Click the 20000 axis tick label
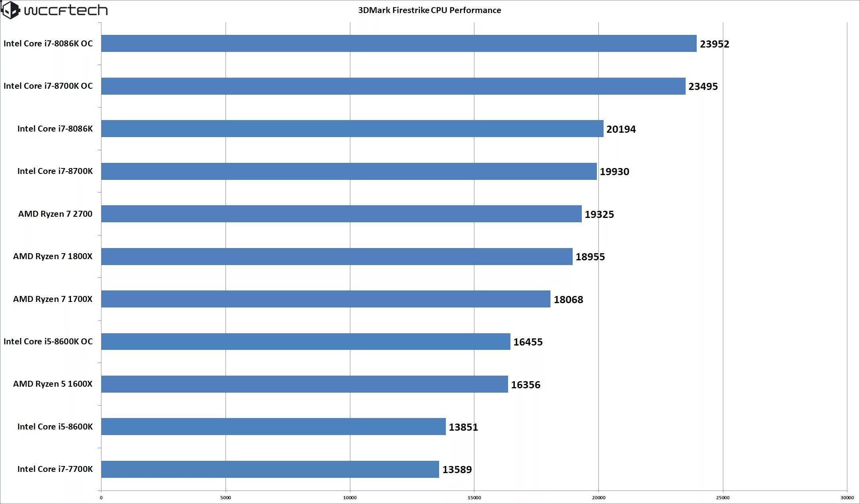The image size is (860, 504). point(598,498)
